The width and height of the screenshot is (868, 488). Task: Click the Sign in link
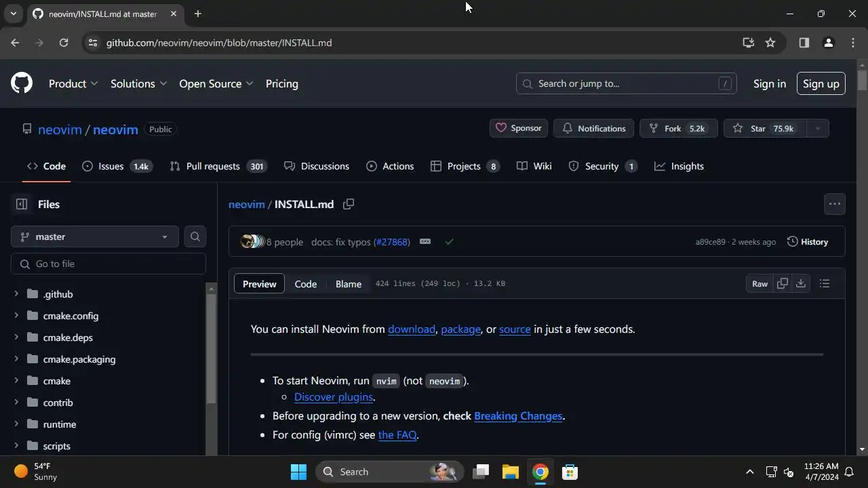pos(770,83)
